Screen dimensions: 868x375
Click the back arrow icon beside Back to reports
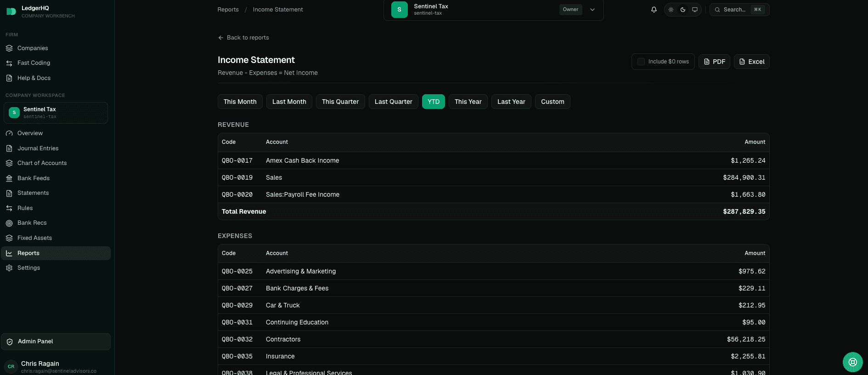tap(221, 38)
